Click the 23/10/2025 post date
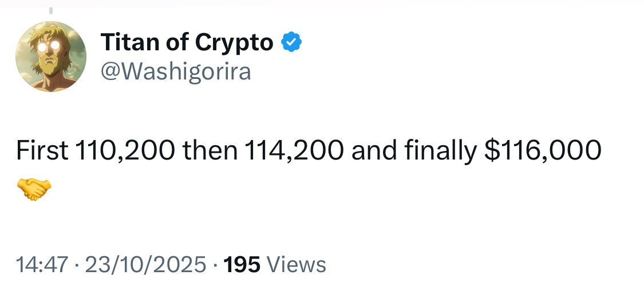 pyautogui.click(x=144, y=265)
